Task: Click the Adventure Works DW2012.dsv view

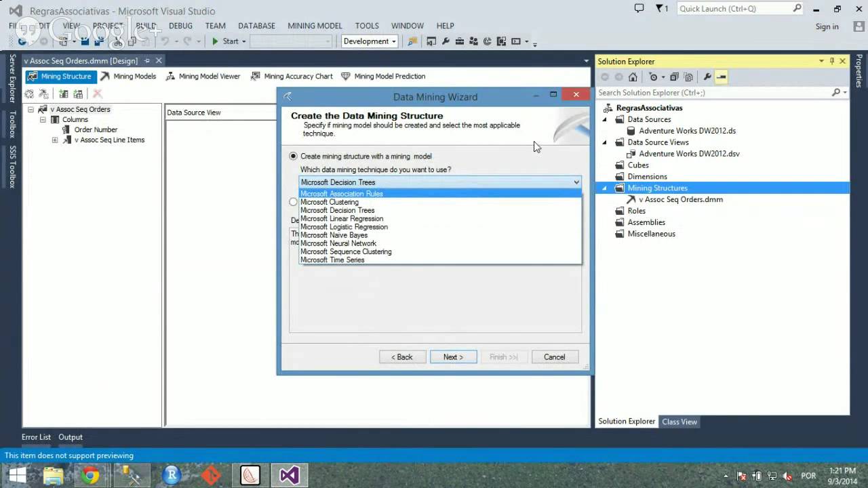Action: (689, 154)
